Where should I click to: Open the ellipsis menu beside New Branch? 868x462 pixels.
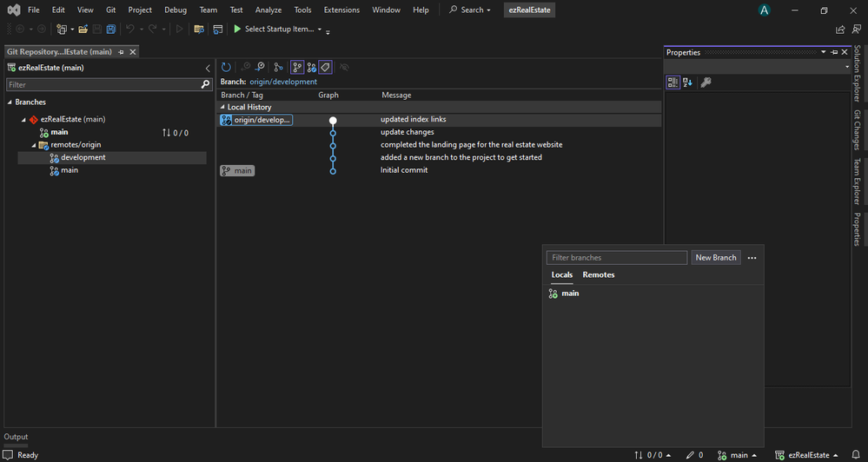click(752, 258)
